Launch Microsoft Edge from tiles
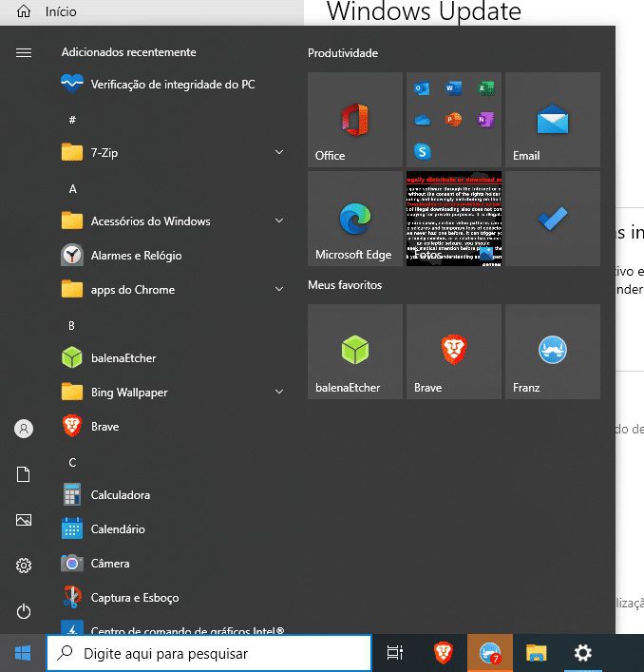 click(355, 219)
